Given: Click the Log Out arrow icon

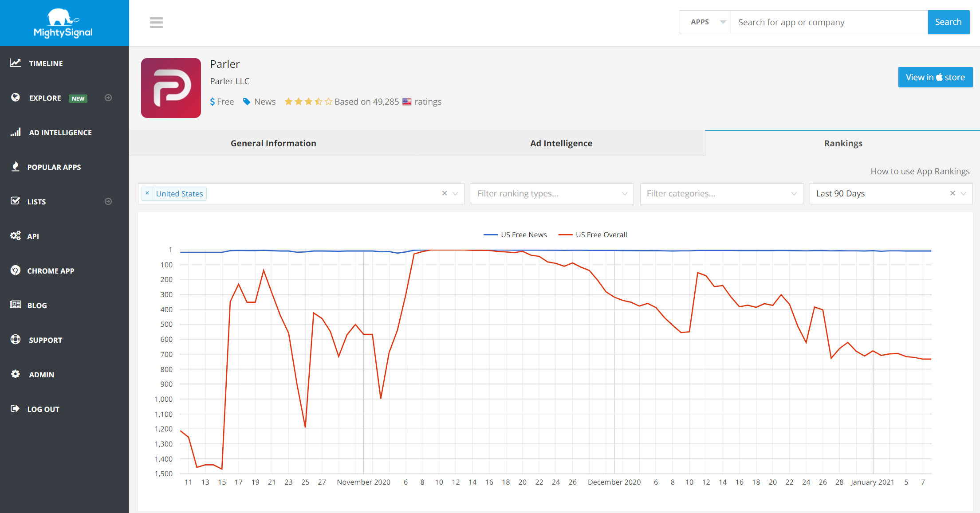Looking at the screenshot, I should click(16, 408).
